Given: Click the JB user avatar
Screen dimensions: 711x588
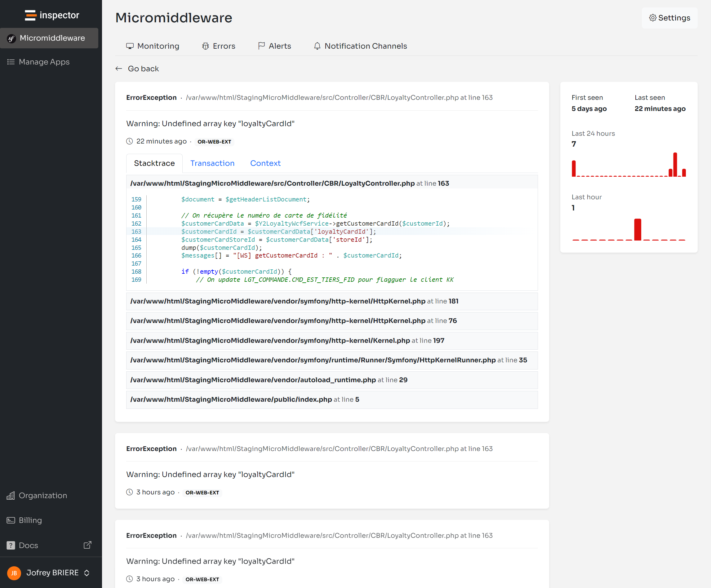Looking at the screenshot, I should click(x=14, y=573).
